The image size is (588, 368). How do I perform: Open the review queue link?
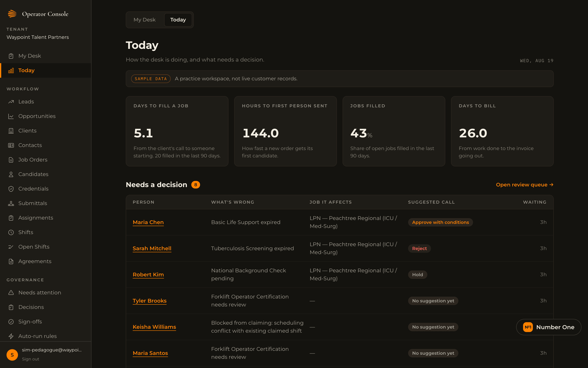(x=525, y=185)
